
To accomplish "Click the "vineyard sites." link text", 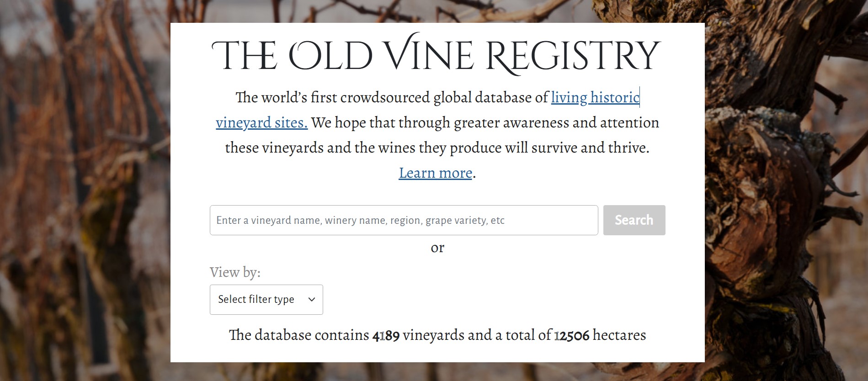I will coord(261,123).
